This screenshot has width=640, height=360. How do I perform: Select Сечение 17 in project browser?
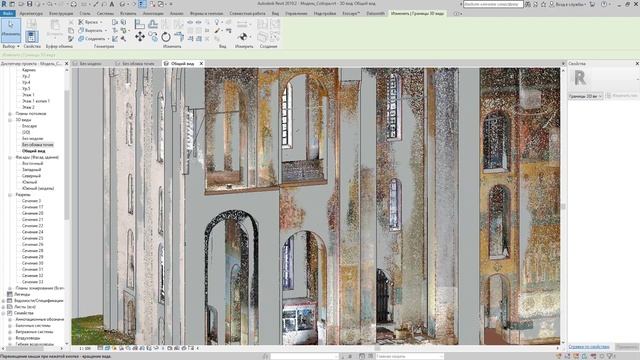click(33, 207)
